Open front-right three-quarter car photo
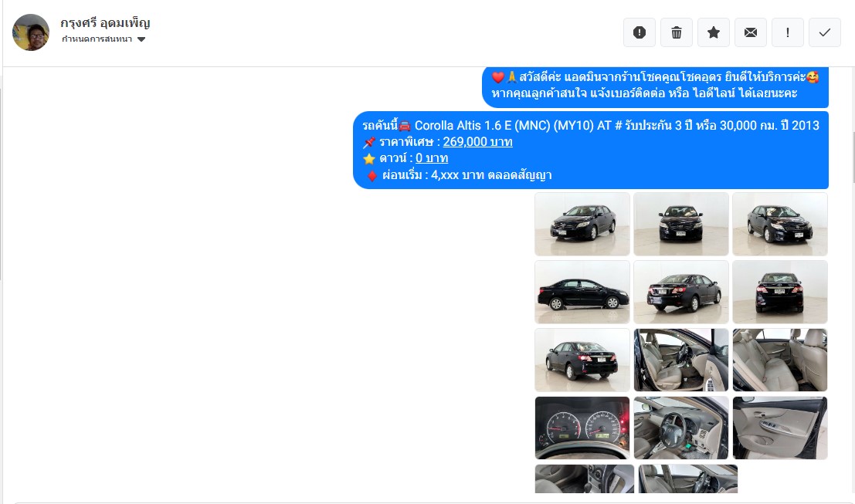855x504 pixels. pos(780,224)
